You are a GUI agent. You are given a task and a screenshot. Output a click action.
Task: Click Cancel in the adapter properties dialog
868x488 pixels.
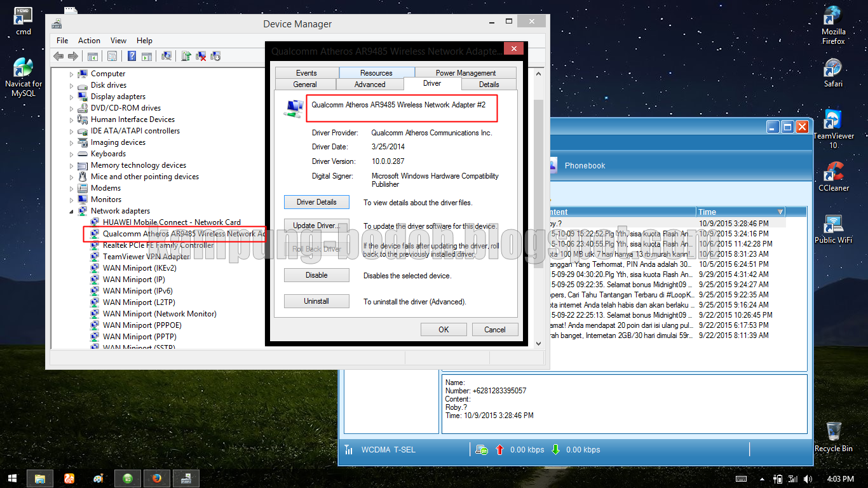[495, 329]
